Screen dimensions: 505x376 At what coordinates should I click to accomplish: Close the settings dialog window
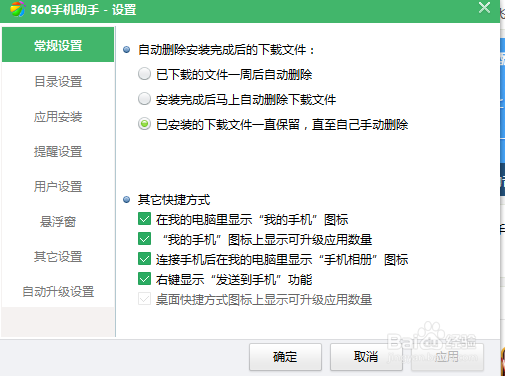coord(484,7)
